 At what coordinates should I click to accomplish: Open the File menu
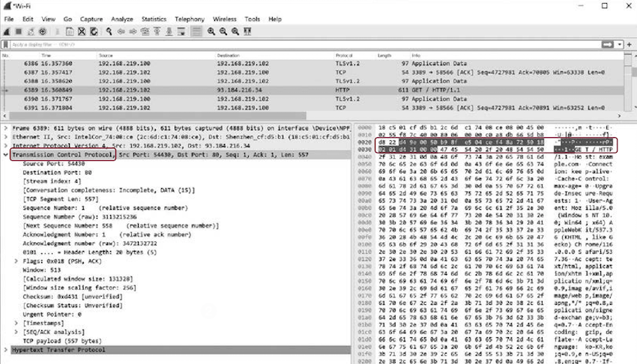9,19
